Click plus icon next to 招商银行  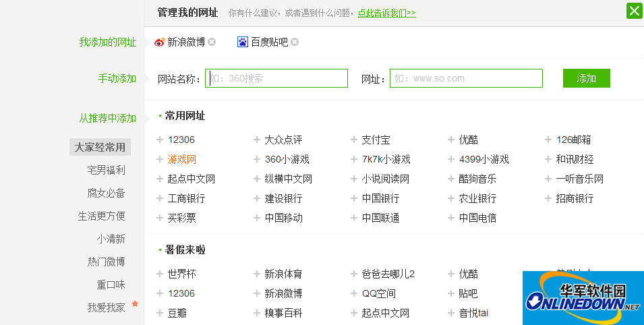point(548,198)
